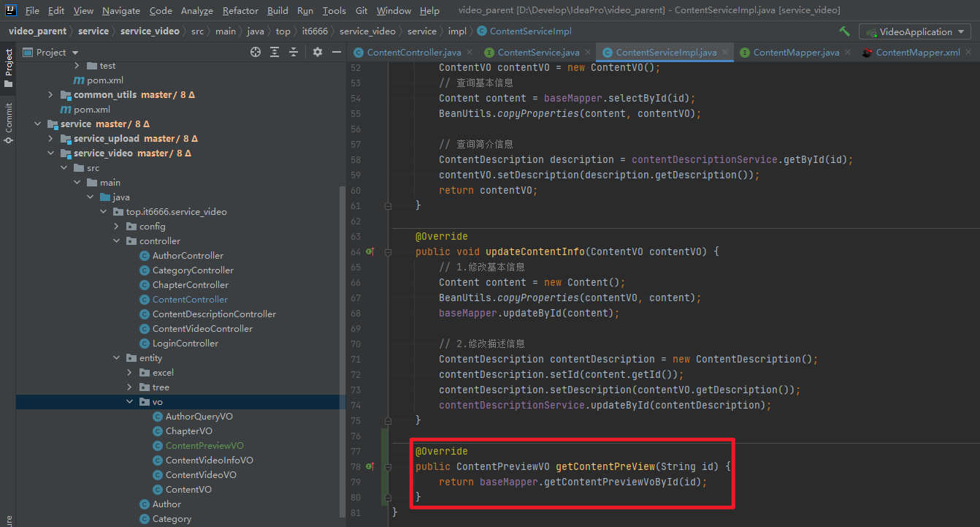Viewport: 980px width, 527px height.
Task: Open the Build menu
Action: point(277,10)
